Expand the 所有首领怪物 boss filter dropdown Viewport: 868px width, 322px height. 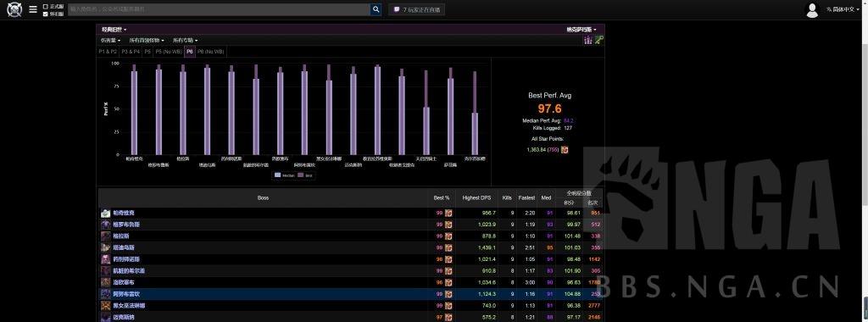pyautogui.click(x=147, y=41)
